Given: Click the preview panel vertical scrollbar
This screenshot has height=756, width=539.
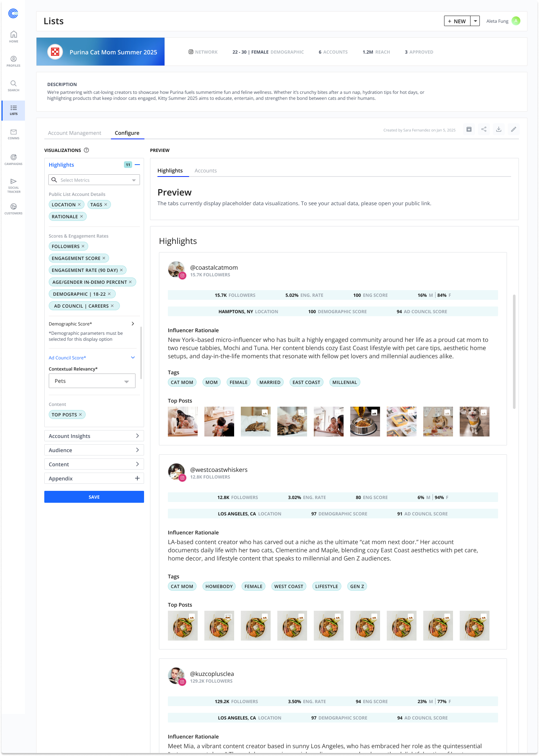Looking at the screenshot, I should 514,352.
